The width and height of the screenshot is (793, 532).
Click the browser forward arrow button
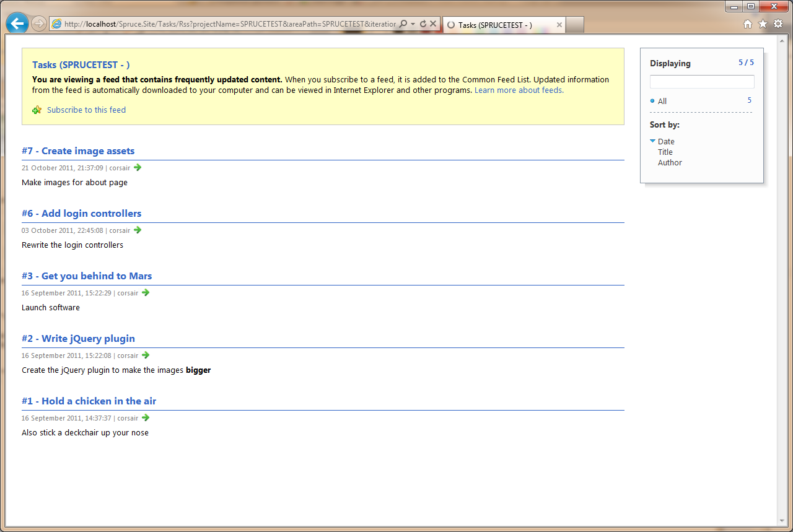pyautogui.click(x=39, y=24)
